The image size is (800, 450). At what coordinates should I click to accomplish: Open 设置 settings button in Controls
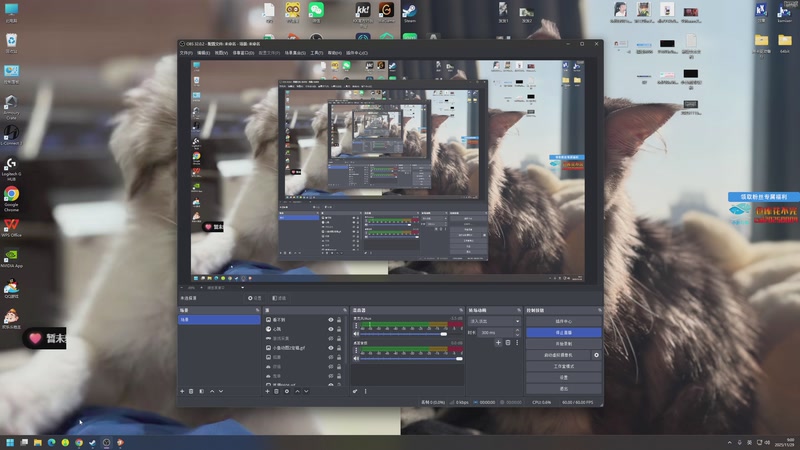coord(564,378)
